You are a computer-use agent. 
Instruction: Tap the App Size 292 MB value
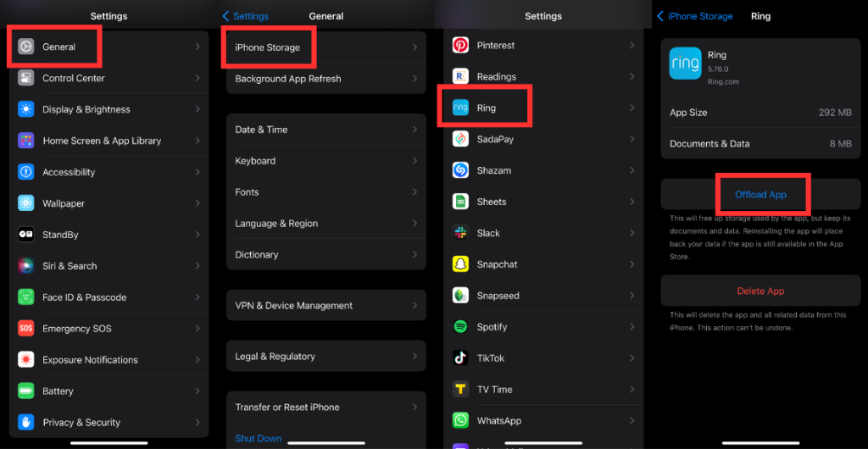[835, 112]
